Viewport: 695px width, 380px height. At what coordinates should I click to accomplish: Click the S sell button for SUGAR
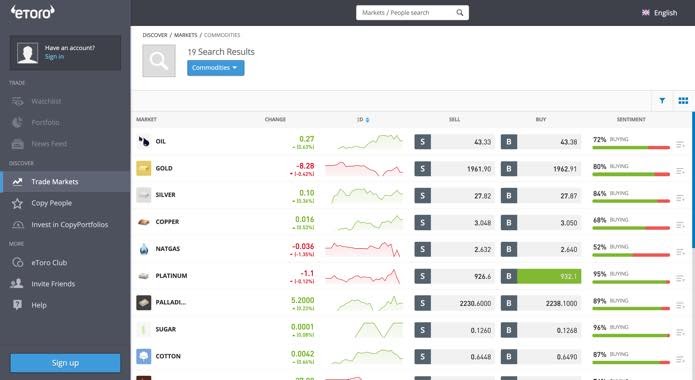[x=422, y=330]
